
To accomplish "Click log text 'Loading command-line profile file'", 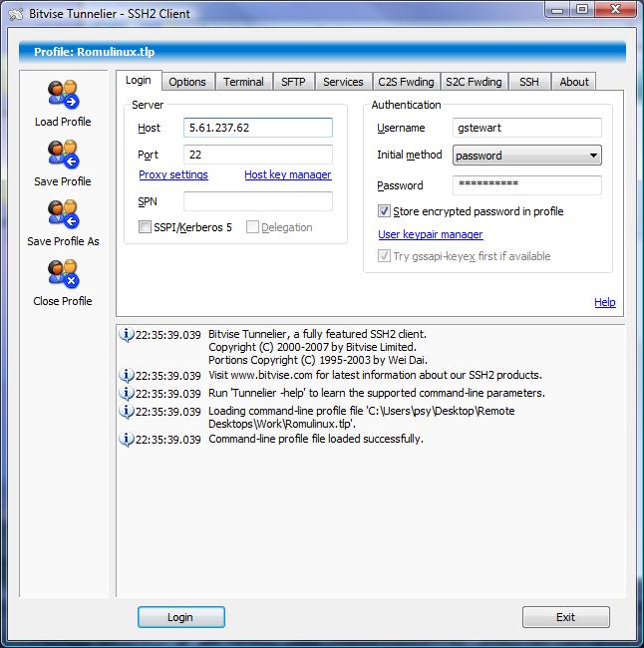I will (x=286, y=411).
